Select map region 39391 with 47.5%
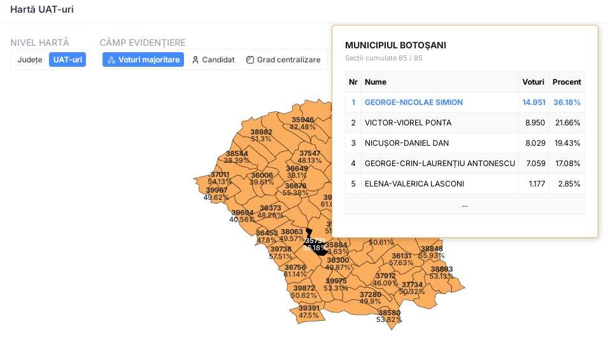 coord(309,311)
